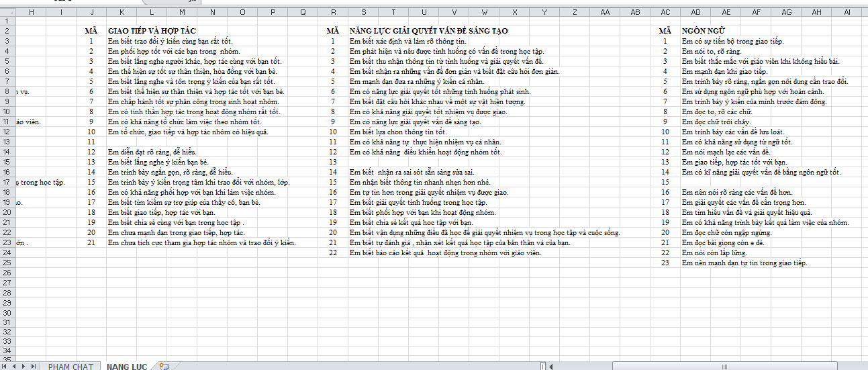Viewport: 868px width, 370px height.
Task: Click the NĂNG LỰC GIẢI QUYẾT VẤN ĐỀ heading cell
Action: click(x=428, y=31)
